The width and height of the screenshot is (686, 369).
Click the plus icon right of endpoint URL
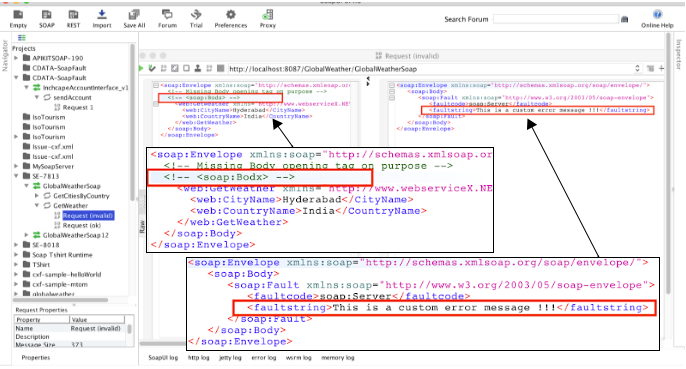click(661, 69)
